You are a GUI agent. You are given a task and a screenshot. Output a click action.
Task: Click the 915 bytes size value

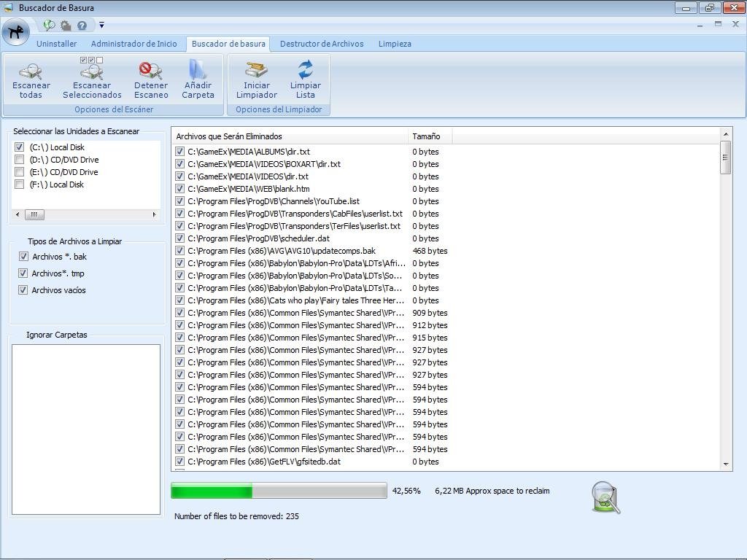(430, 338)
